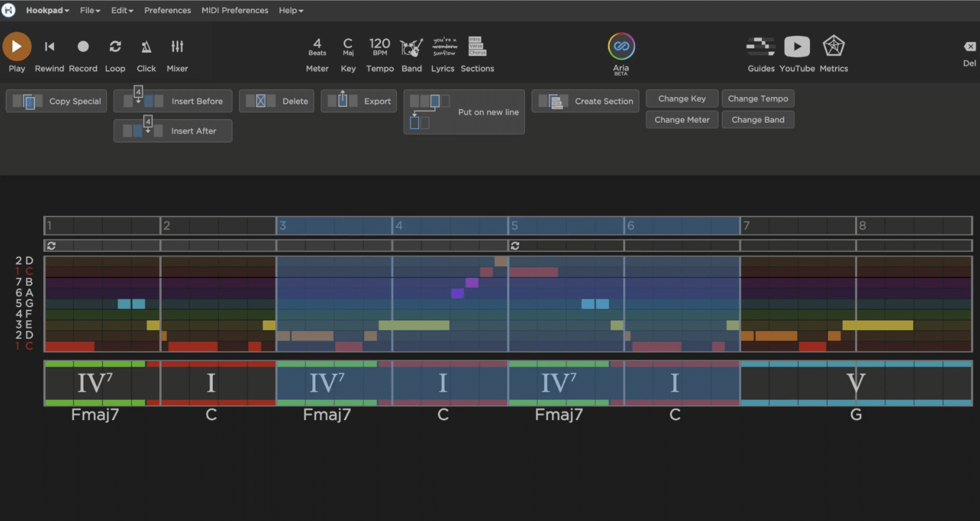Screen dimensions: 980x521
Task: Select the V chord in measure 7
Action: 856,383
